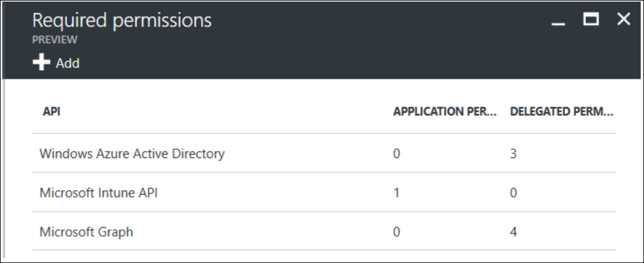Click the plus Add icon

pyautogui.click(x=41, y=63)
